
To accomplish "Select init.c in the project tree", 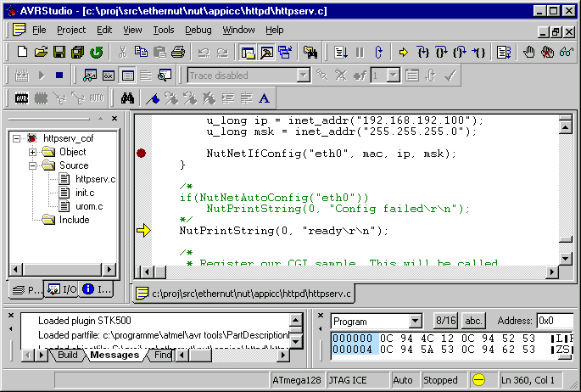I will pos(77,193).
